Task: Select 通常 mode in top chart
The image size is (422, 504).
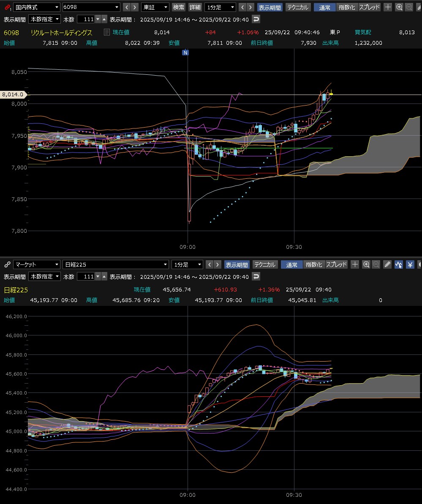Action: tap(324, 7)
